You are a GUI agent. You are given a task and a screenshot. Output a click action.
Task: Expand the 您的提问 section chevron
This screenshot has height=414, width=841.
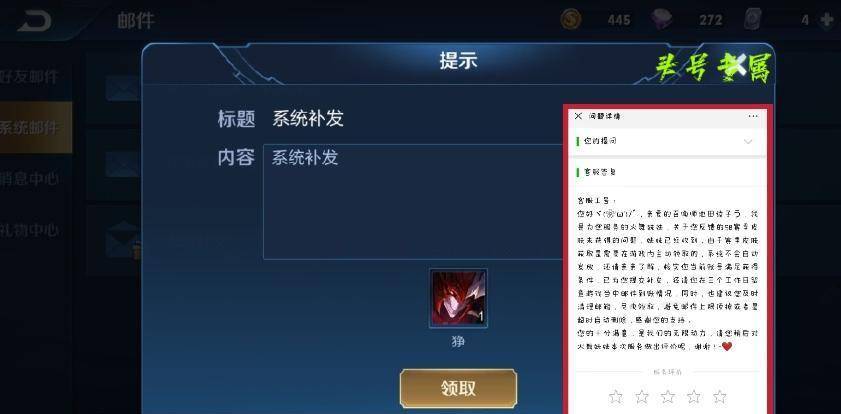(x=748, y=142)
